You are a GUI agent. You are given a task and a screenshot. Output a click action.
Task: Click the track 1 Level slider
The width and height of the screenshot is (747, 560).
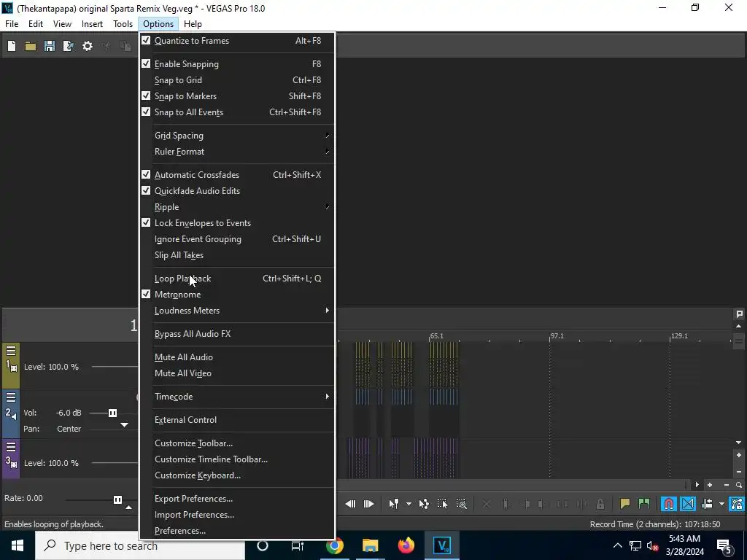115,367
